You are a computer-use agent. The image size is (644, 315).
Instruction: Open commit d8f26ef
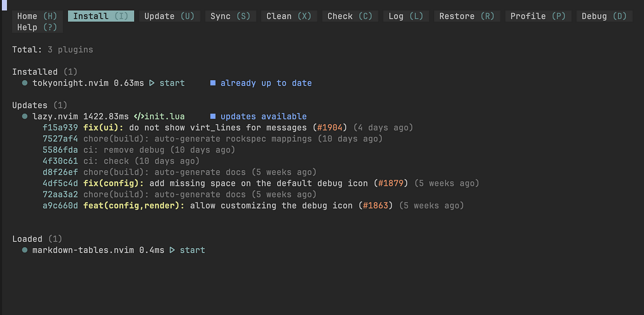pos(60,172)
